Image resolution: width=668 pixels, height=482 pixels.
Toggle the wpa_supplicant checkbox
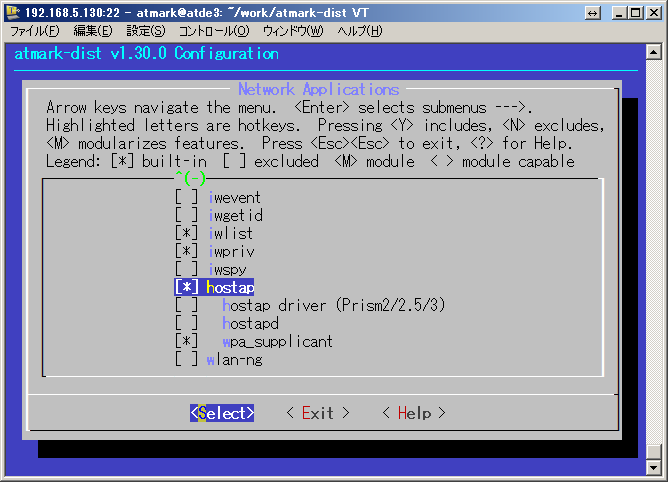(186, 341)
